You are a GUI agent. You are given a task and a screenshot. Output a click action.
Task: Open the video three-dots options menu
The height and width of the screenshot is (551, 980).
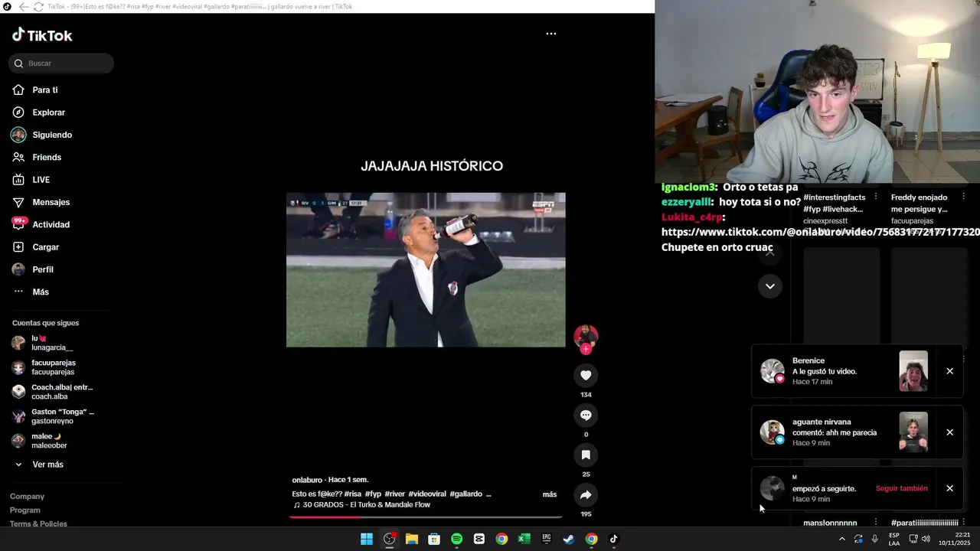(x=550, y=34)
